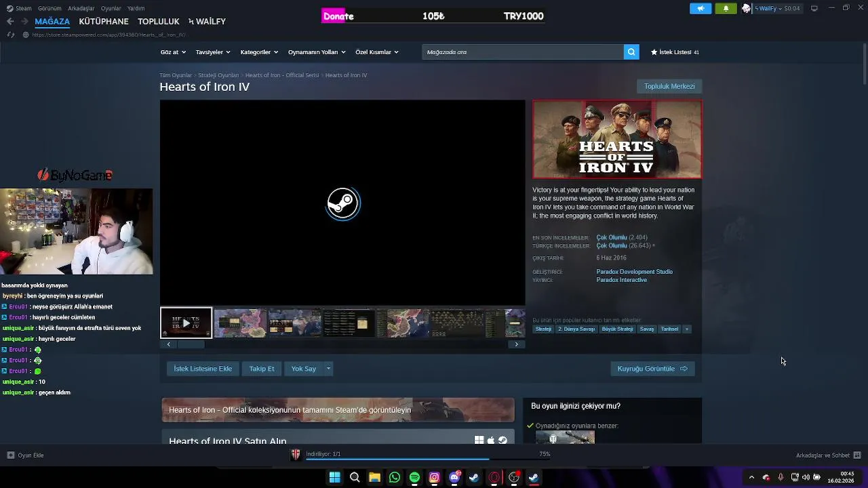Go forward with the navigation arrow
Image resolution: width=868 pixels, height=488 pixels.
[x=24, y=21]
